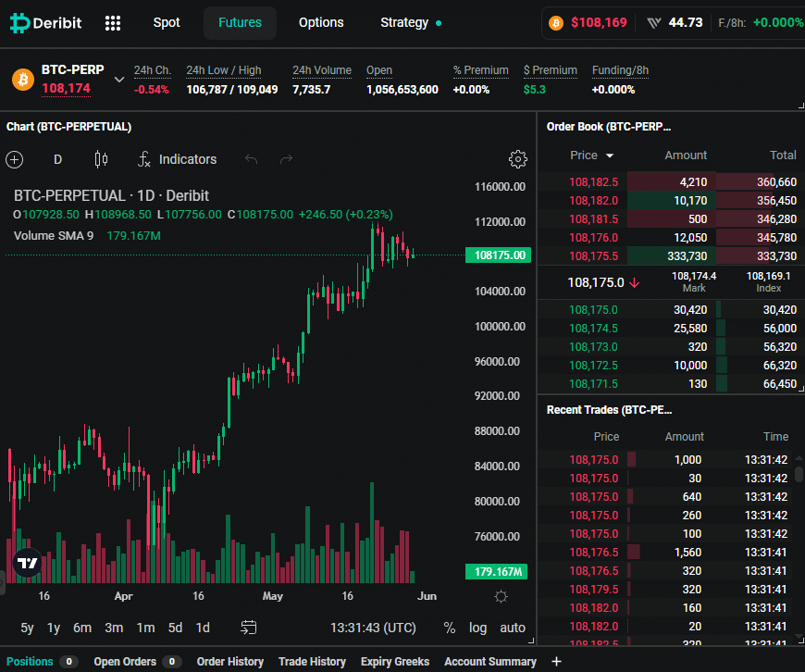Viewport: 805px width, 672px height.
Task: Click the volatility index icon
Action: click(654, 22)
